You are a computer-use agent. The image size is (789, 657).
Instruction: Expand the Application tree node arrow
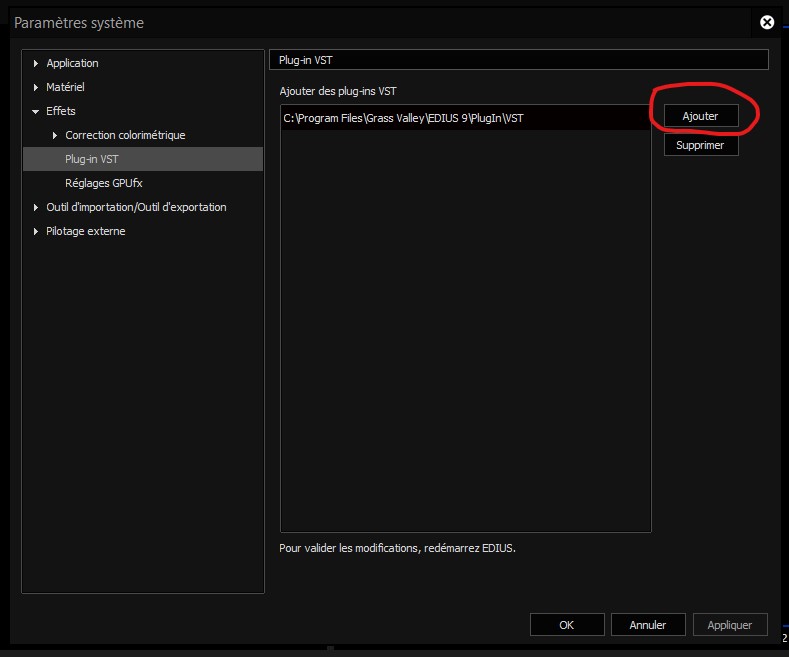[x=36, y=63]
